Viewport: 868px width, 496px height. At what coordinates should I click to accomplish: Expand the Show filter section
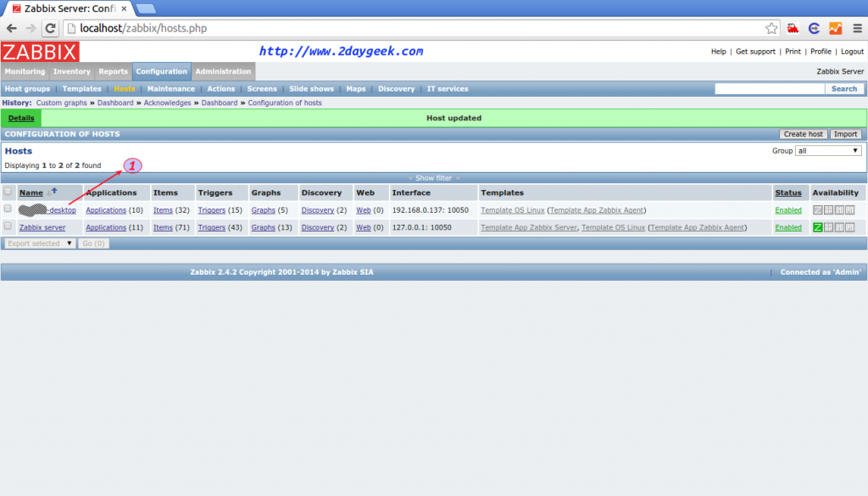(x=433, y=179)
